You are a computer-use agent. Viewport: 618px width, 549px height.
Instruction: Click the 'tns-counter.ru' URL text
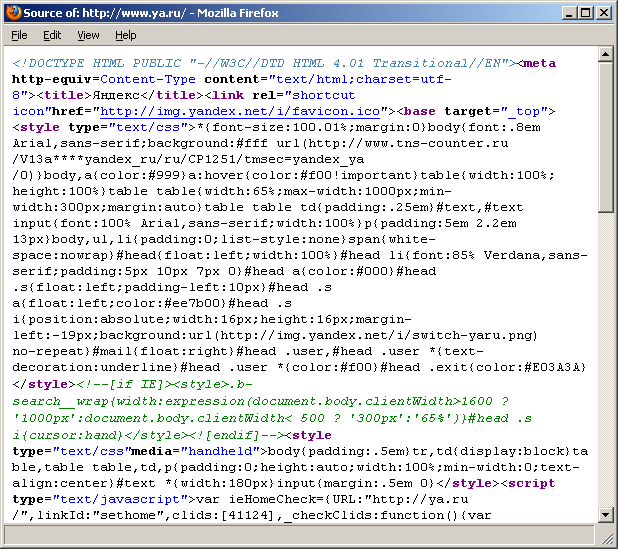pyautogui.click(x=452, y=143)
